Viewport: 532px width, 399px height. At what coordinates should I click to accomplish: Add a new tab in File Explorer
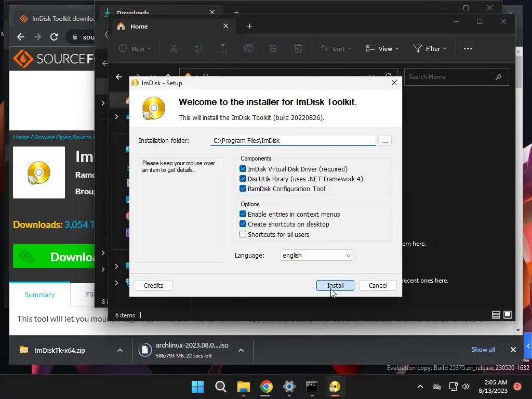pyautogui.click(x=249, y=26)
